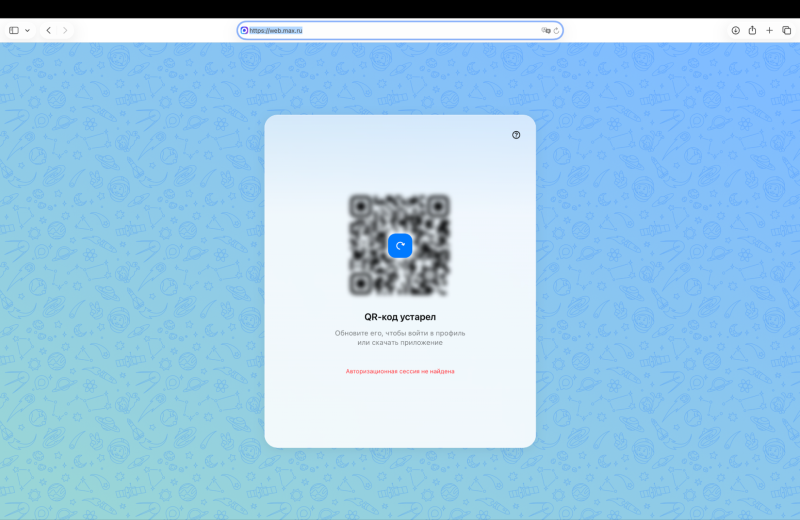
Task: Click the red "Авторизационная сессия не найдена" message
Action: click(x=400, y=372)
